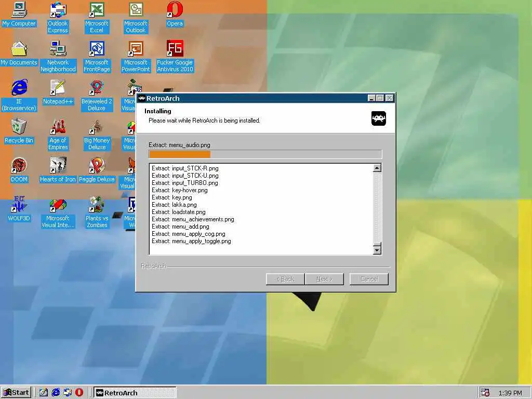The image size is (532, 399).
Task: Click the installation progress bar
Action: pyautogui.click(x=265, y=154)
